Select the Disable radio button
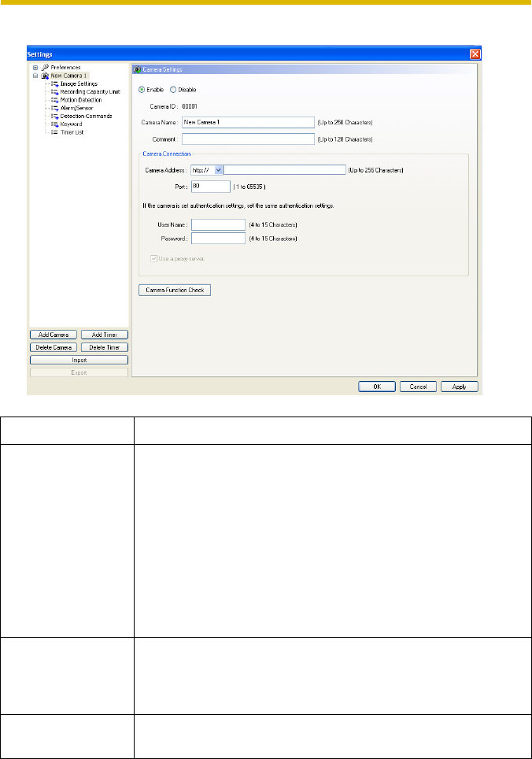This screenshot has width=532, height=759. (173, 90)
